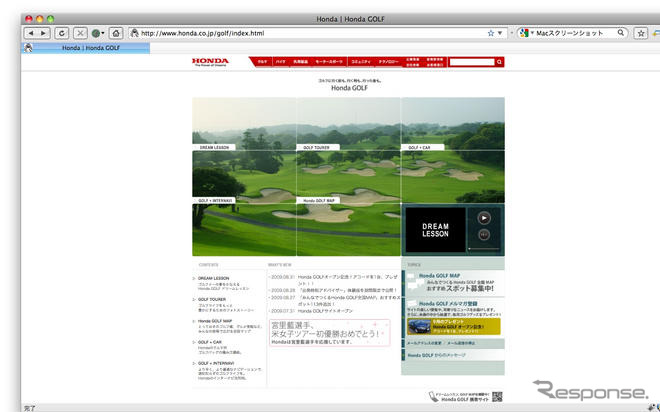Click the 宮里藍選手 congratulation banner

(330, 333)
